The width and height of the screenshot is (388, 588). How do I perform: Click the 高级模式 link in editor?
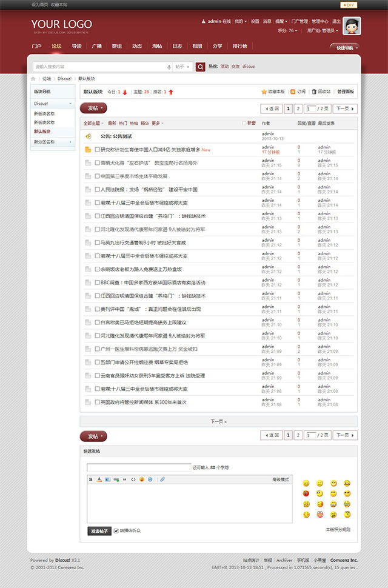281,479
